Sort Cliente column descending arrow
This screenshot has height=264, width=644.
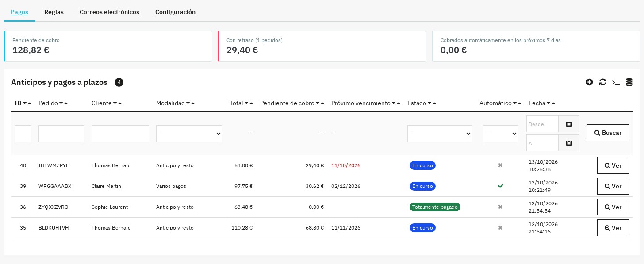[115, 103]
